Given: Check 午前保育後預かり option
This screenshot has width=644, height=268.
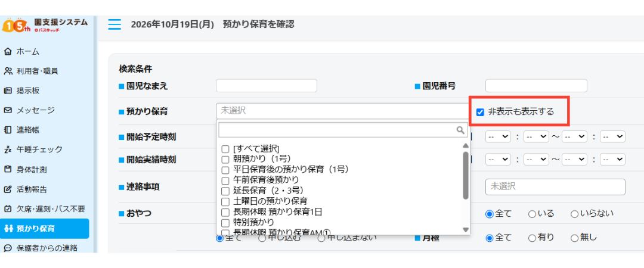Looking at the screenshot, I should [225, 180].
